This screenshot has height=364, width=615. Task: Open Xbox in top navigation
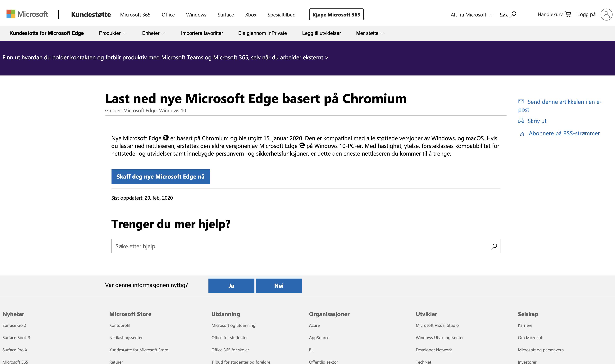click(251, 15)
